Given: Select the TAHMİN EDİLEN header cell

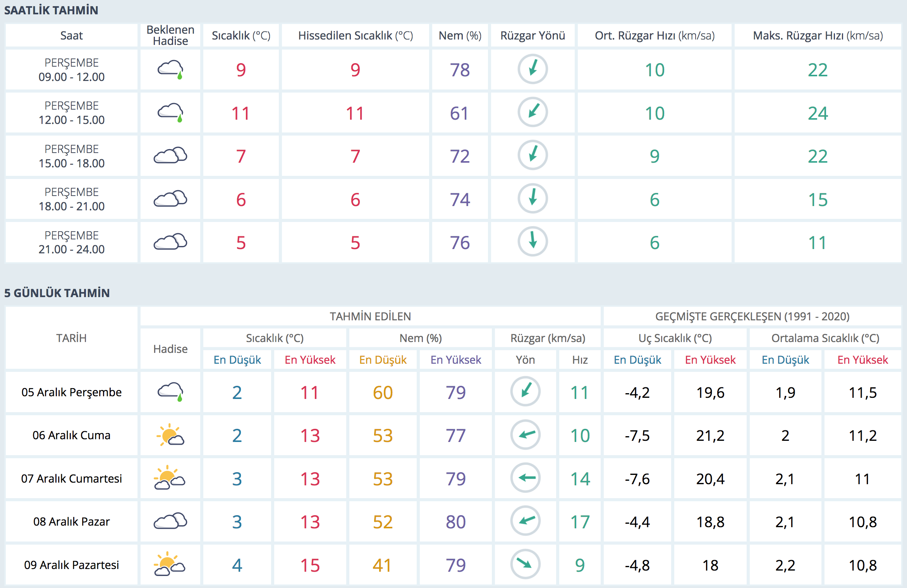Looking at the screenshot, I should coord(370,316).
